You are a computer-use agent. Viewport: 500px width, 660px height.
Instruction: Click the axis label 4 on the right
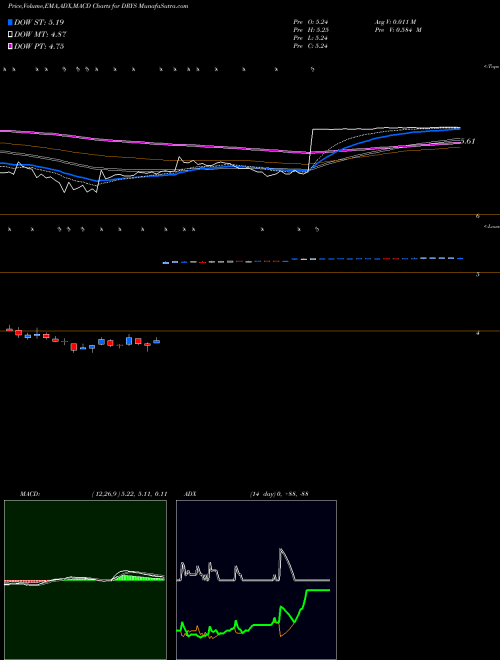(478, 333)
